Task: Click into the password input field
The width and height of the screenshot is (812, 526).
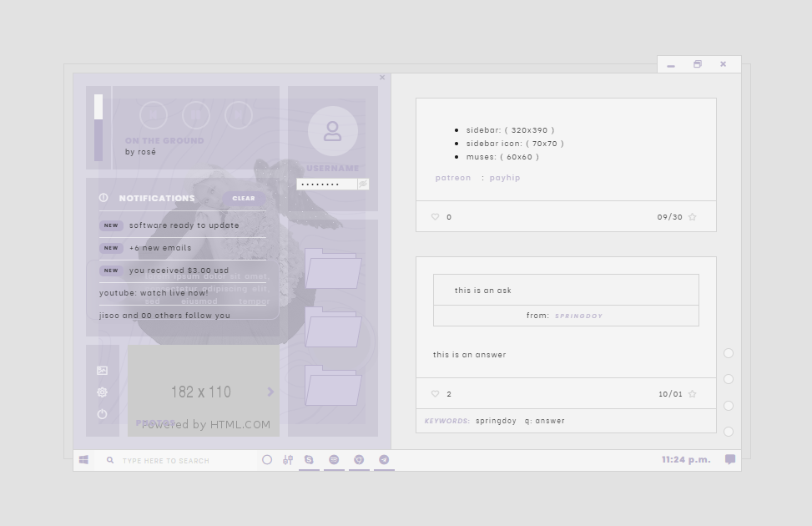Action: (x=327, y=184)
